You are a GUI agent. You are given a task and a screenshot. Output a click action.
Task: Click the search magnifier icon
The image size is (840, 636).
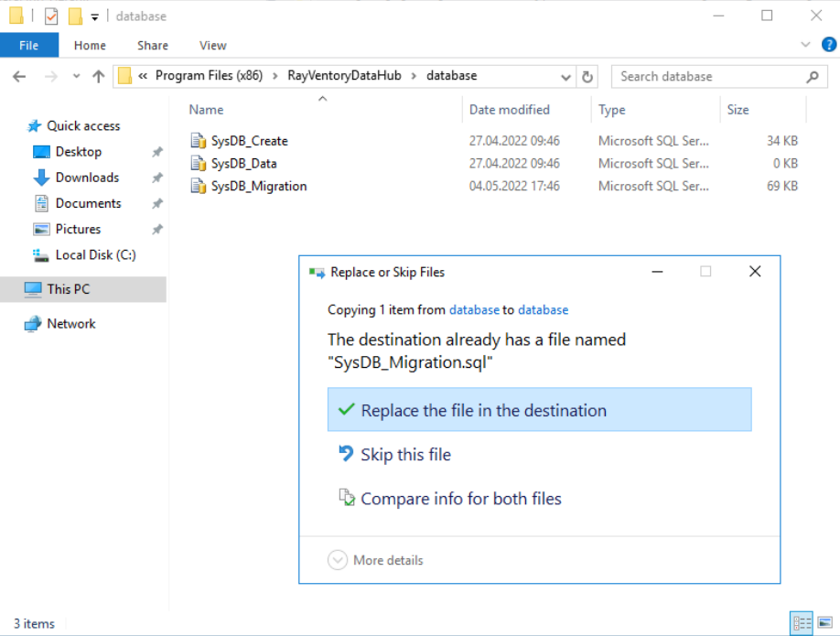point(813,77)
